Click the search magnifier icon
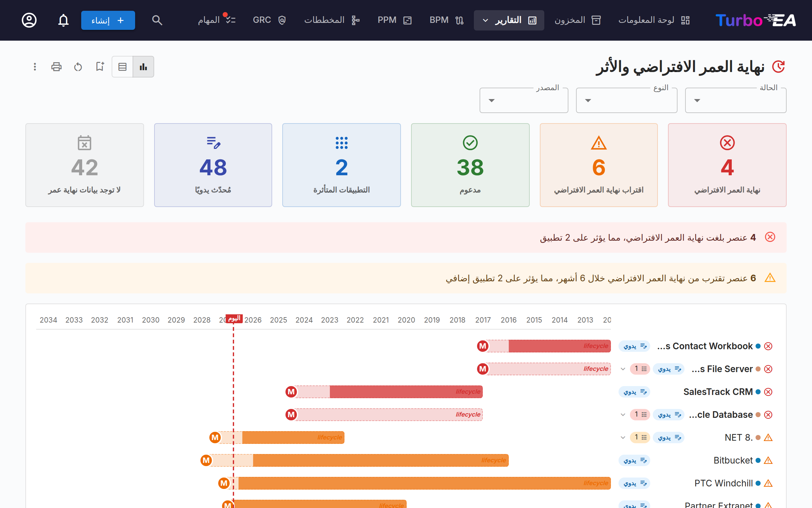812x508 pixels. pyautogui.click(x=157, y=20)
